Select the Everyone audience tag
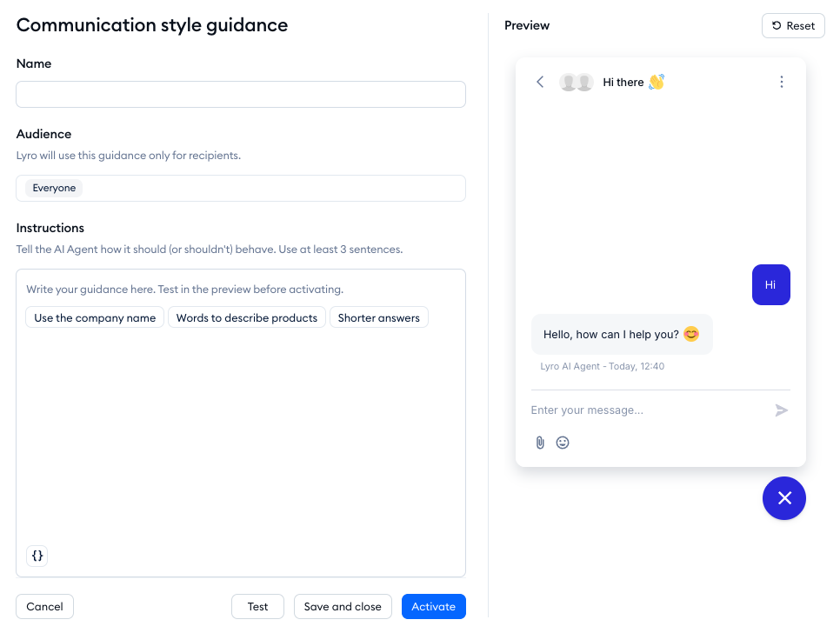The width and height of the screenshot is (840, 633). (54, 188)
